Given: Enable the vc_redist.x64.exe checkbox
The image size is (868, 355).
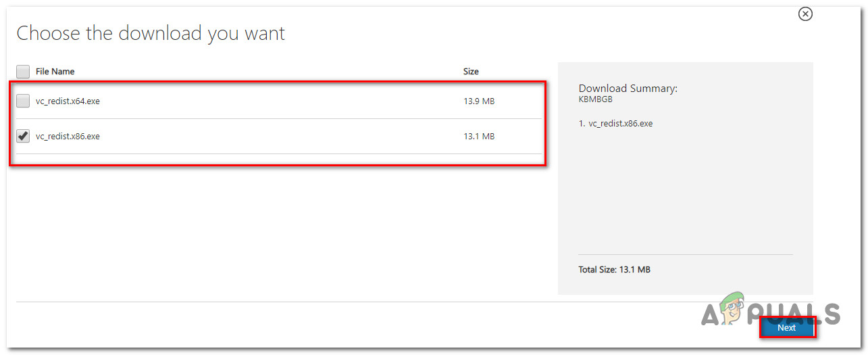Looking at the screenshot, I should (x=23, y=101).
